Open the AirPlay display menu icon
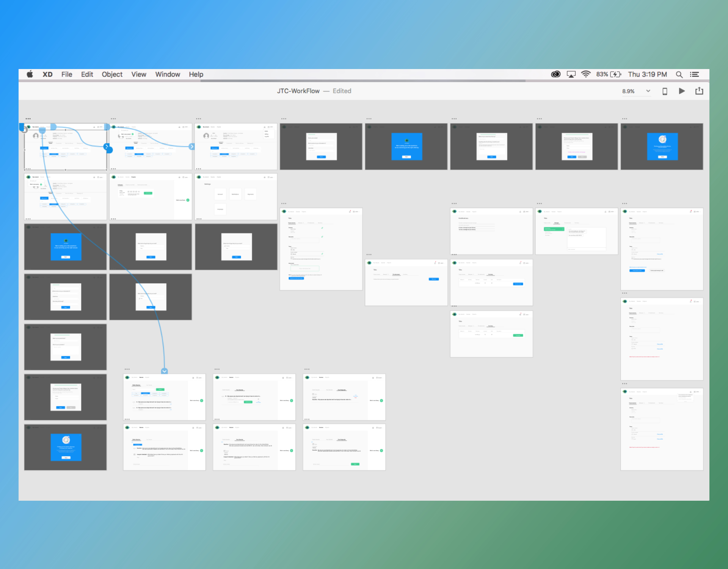 tap(571, 74)
